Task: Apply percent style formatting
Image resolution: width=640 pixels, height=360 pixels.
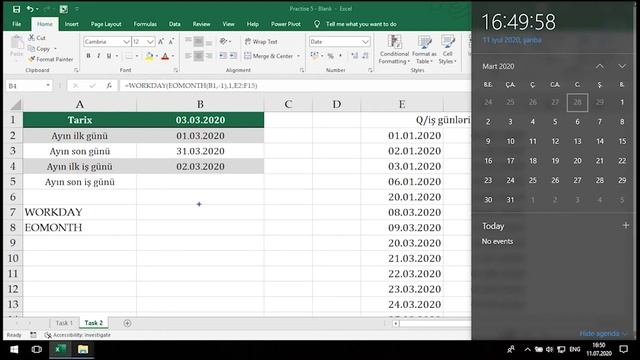Action: [330, 56]
